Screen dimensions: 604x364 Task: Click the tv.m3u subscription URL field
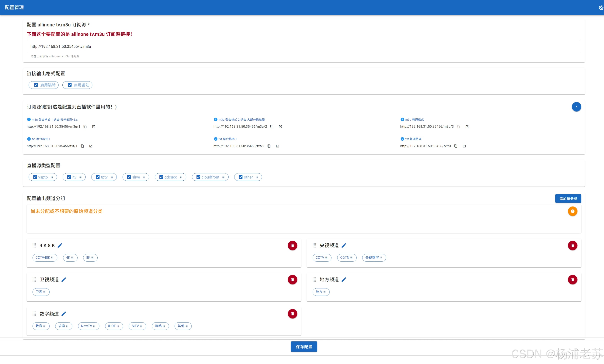[304, 46]
